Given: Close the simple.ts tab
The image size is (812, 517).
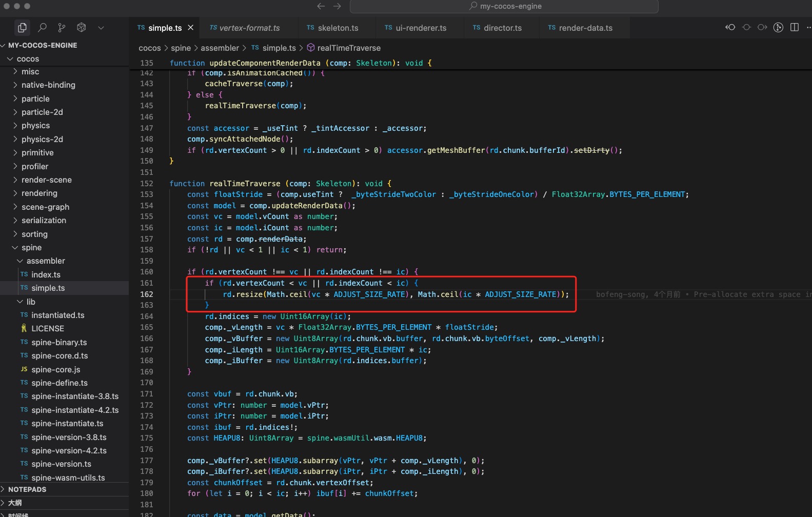Looking at the screenshot, I should click(191, 28).
